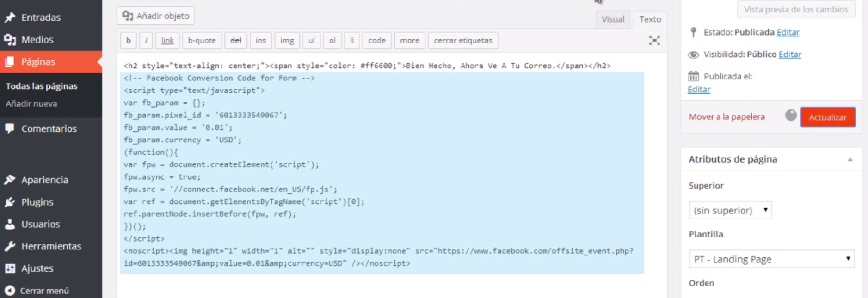Insert list item li button
This screenshot has width=868, height=298.
click(352, 41)
